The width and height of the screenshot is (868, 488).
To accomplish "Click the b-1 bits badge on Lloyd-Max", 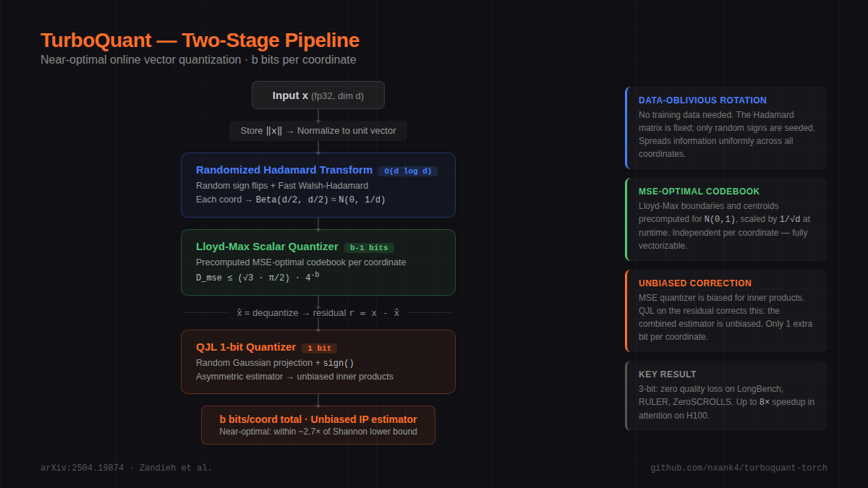I will [x=370, y=247].
